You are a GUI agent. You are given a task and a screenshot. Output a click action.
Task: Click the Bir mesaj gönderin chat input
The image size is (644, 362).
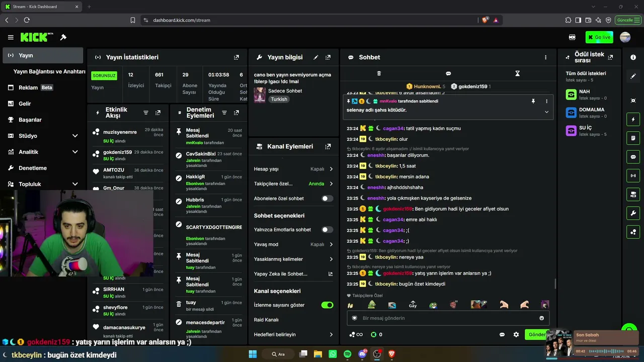[448, 318]
